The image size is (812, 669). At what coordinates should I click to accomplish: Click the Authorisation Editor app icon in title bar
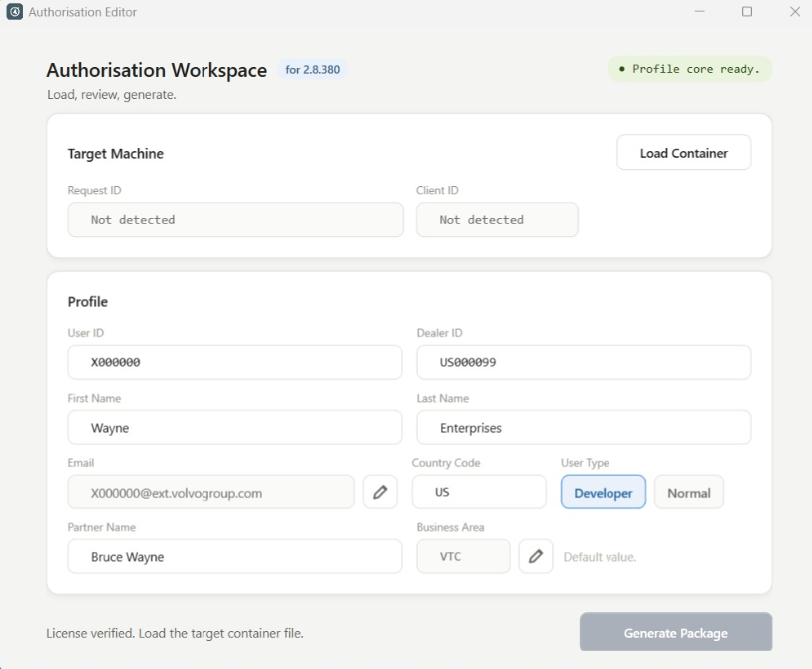pyautogui.click(x=15, y=11)
